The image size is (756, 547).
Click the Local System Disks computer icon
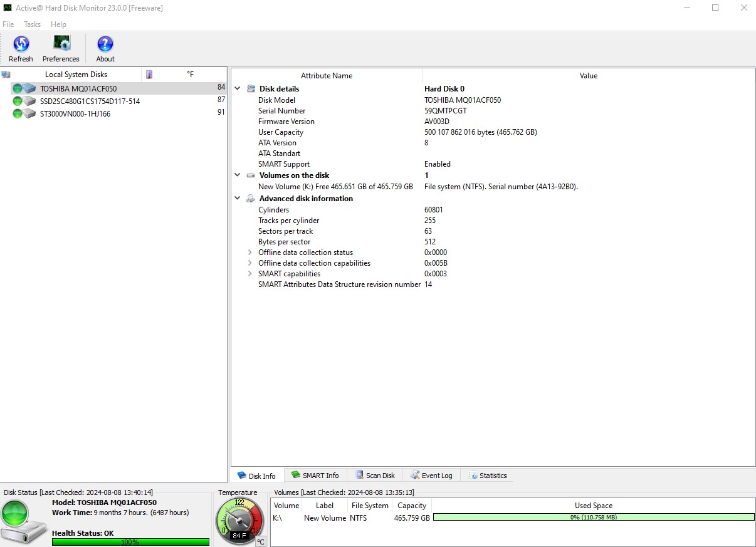[x=6, y=74]
